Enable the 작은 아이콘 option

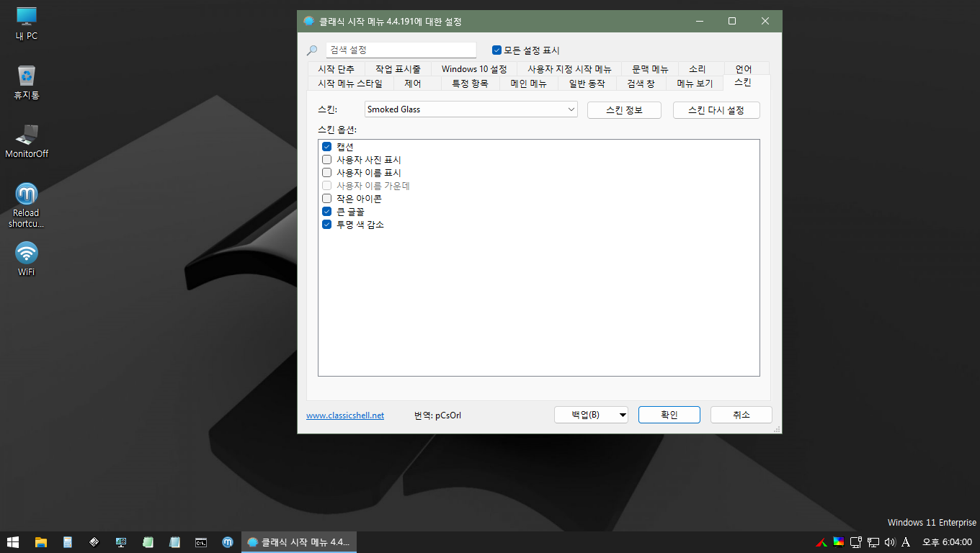[x=326, y=199]
